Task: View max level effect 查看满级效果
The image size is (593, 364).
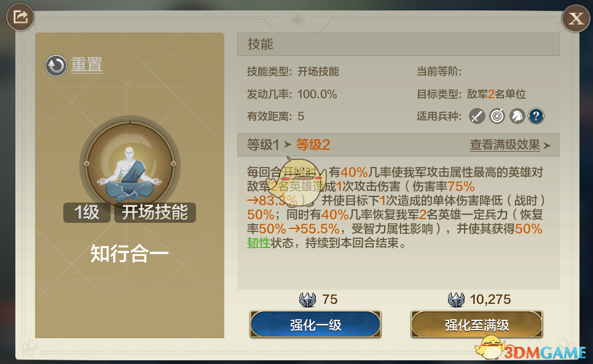Action: point(505,145)
